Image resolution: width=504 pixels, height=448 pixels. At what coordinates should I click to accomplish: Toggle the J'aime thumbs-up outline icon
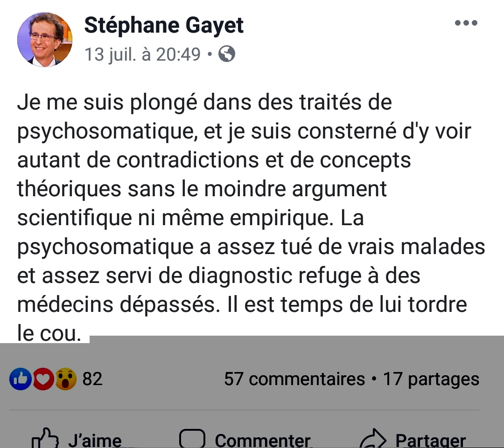45,438
